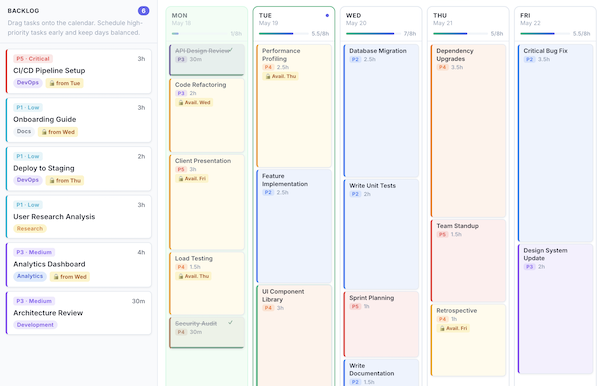The image size is (600, 386).
Task: Click the P4 badge on UI Component Library
Action: coord(268,308)
